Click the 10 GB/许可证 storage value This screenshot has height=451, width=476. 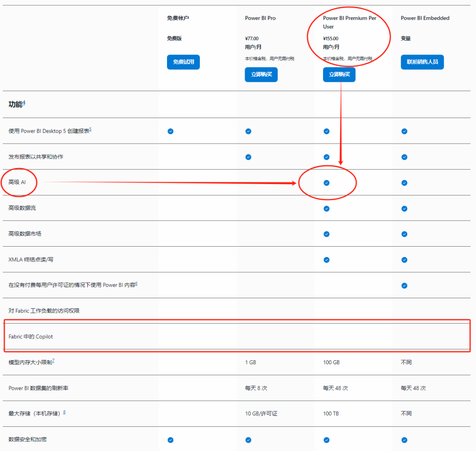(261, 414)
